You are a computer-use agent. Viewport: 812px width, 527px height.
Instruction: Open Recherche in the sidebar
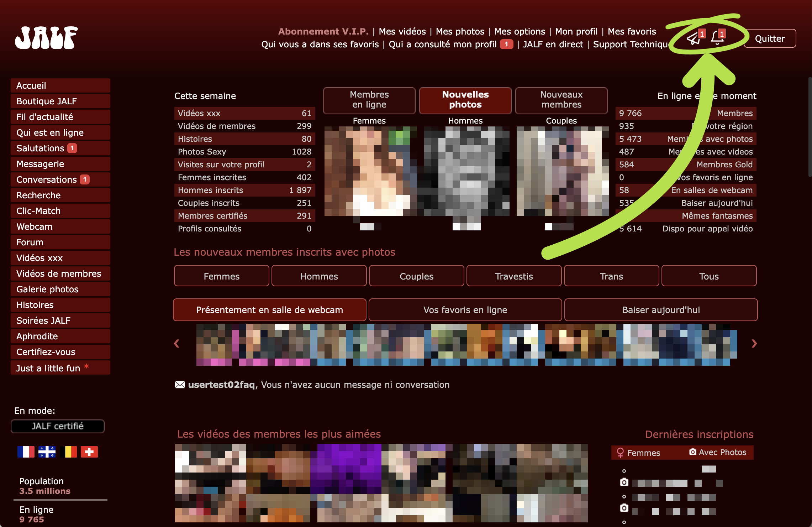point(60,195)
